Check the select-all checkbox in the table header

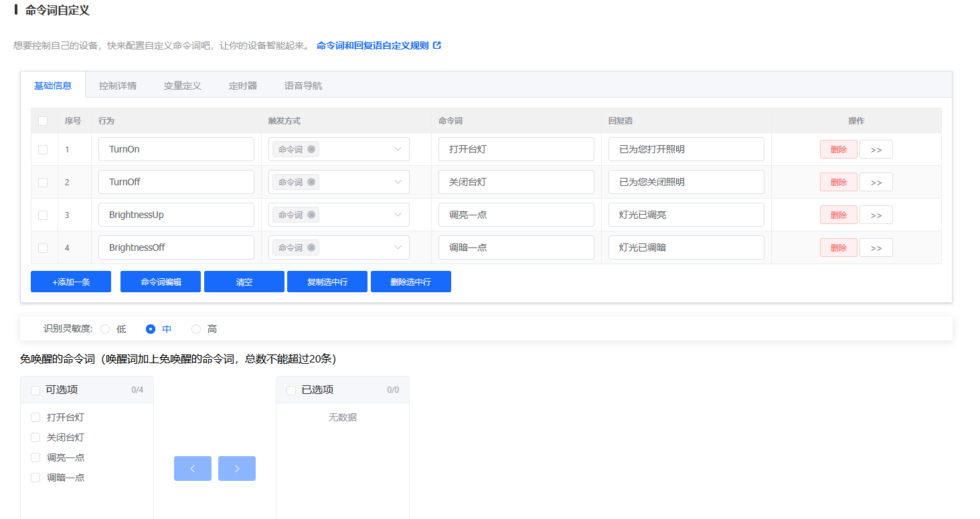pos(43,121)
